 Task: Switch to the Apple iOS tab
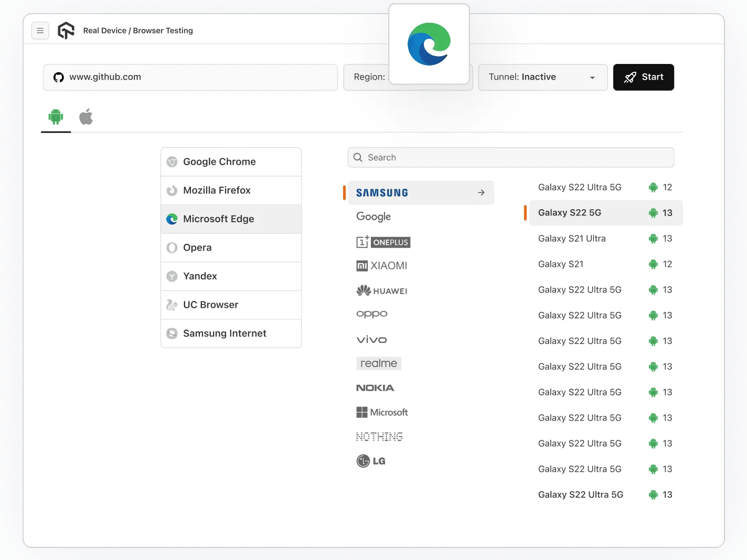[x=86, y=116]
